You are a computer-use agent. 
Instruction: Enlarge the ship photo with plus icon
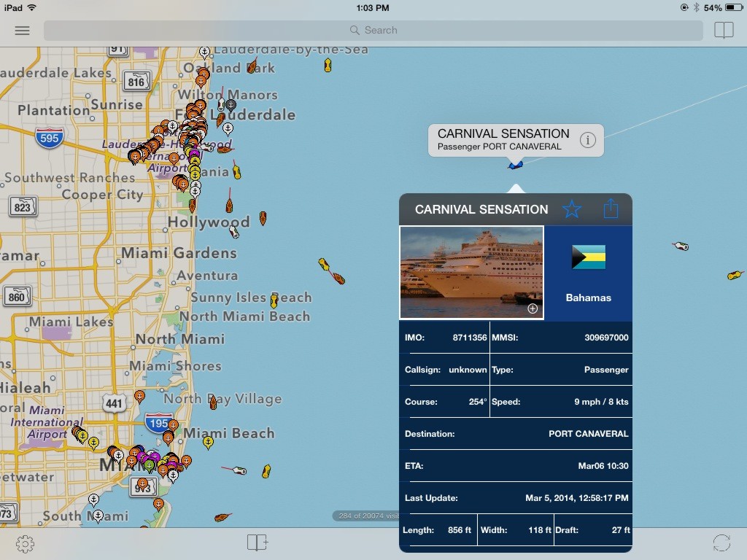coord(533,308)
